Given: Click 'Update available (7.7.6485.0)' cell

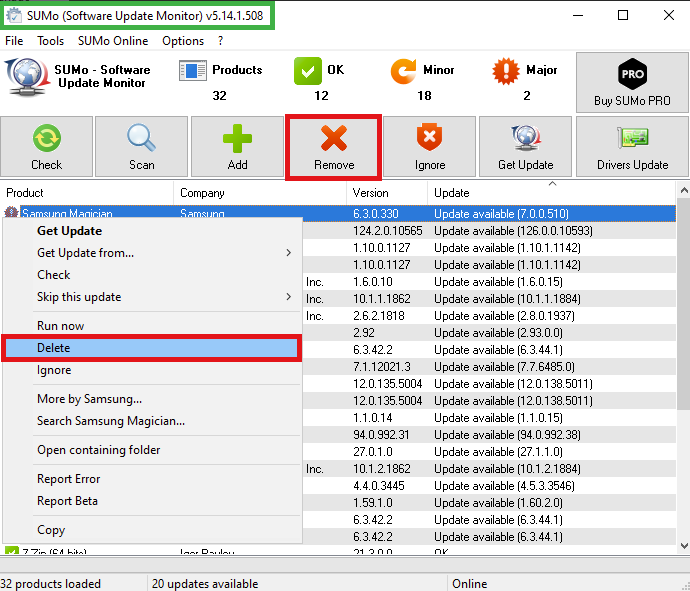Looking at the screenshot, I should point(504,367).
